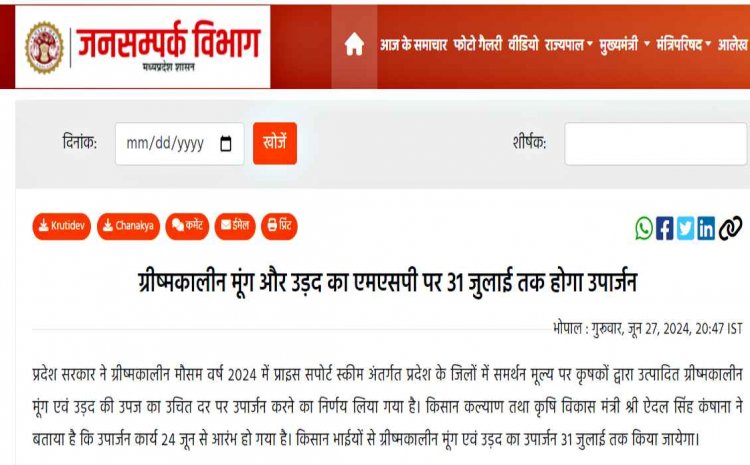This screenshot has width=750, height=465.
Task: Share article on WhatsApp
Action: pos(644,228)
